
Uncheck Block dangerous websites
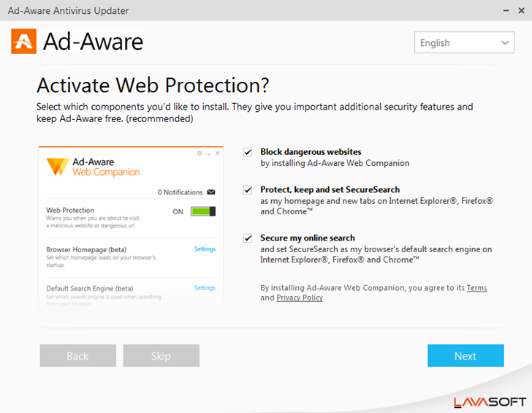click(x=248, y=152)
